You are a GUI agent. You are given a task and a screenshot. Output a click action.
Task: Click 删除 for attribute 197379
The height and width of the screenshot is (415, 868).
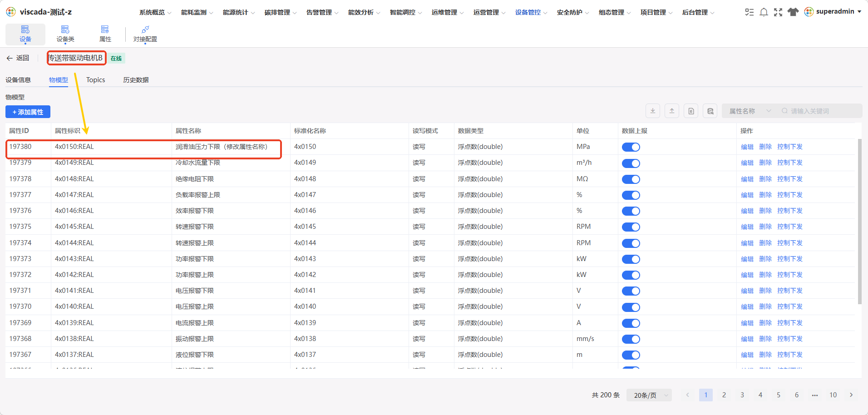click(x=765, y=163)
